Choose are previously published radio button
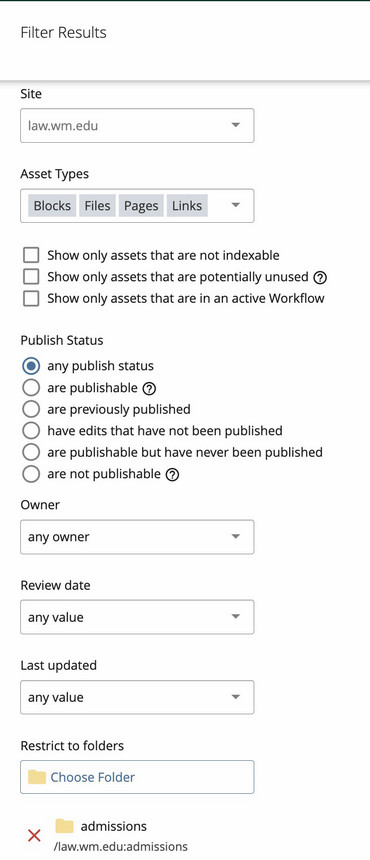 [31, 409]
